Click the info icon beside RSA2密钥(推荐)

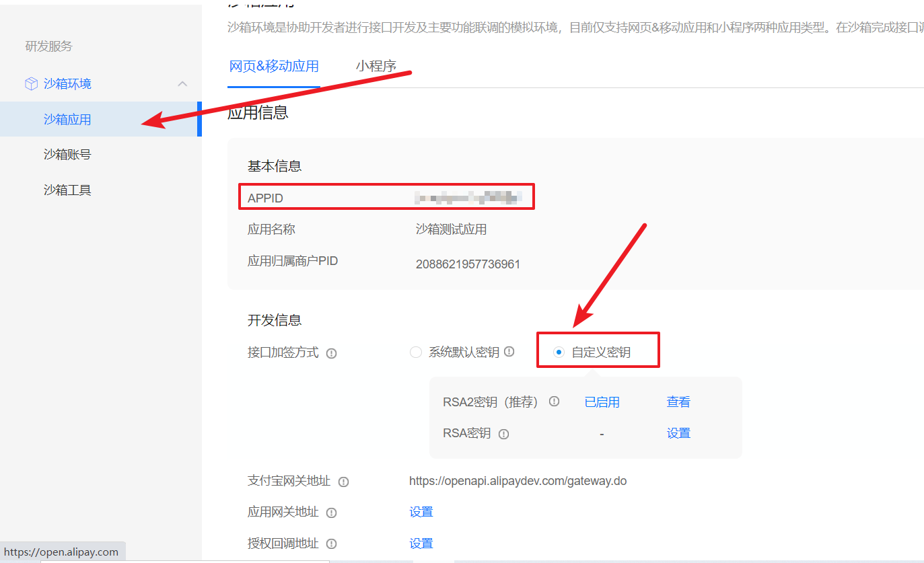tap(555, 402)
